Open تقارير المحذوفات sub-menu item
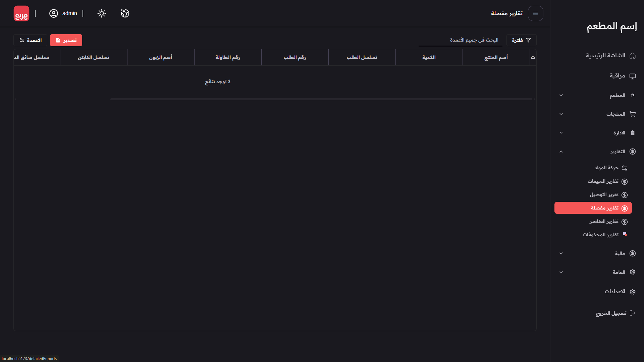 click(601, 235)
